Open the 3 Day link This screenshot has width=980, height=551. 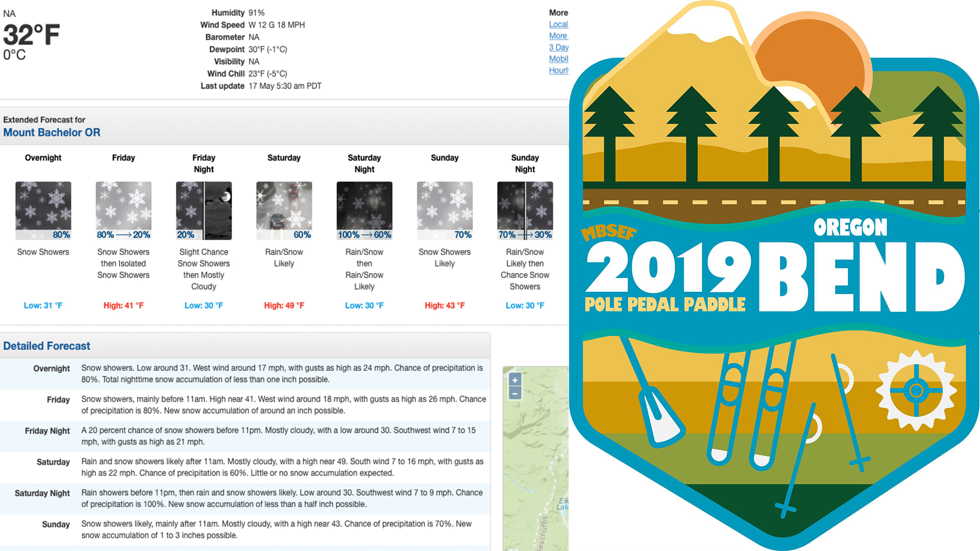click(x=558, y=47)
